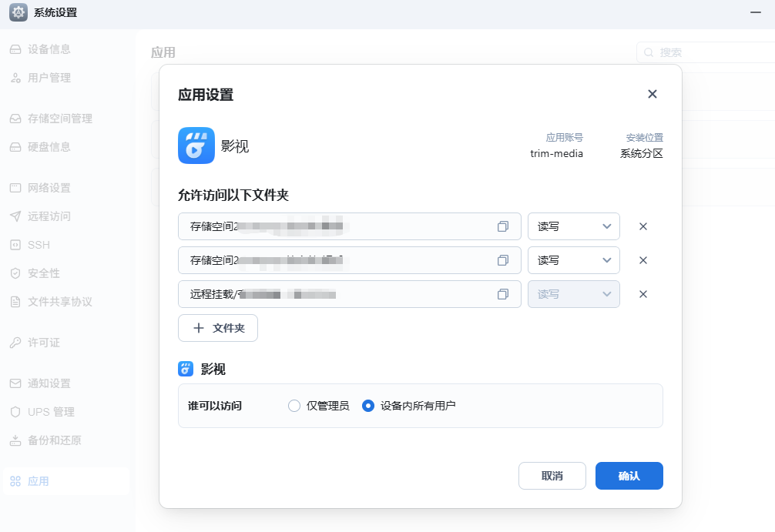Click trim-media account name text

(556, 154)
